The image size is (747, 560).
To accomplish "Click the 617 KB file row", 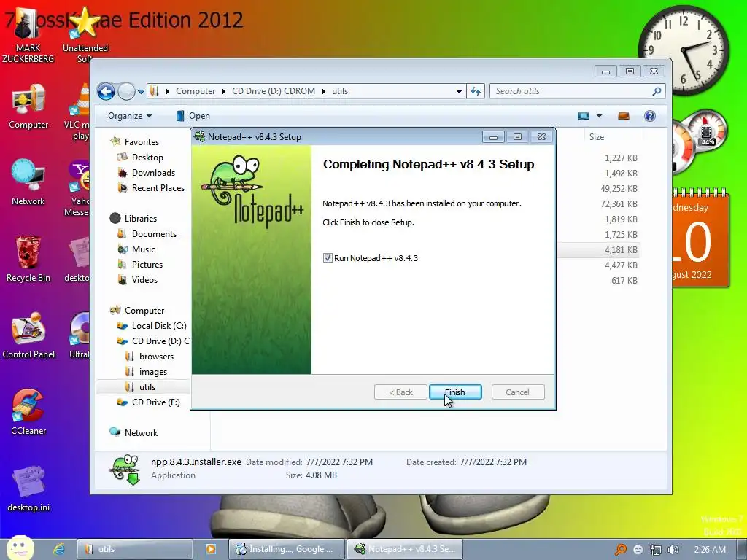I will point(598,281).
